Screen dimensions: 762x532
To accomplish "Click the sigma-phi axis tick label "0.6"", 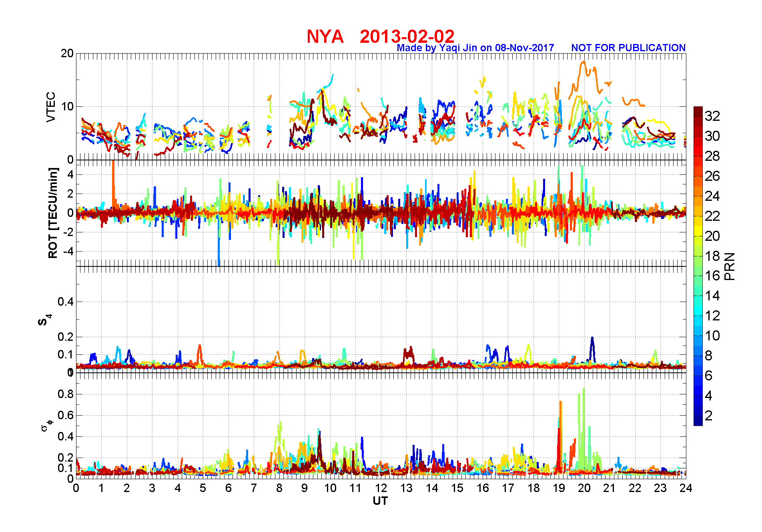I will coord(66,415).
